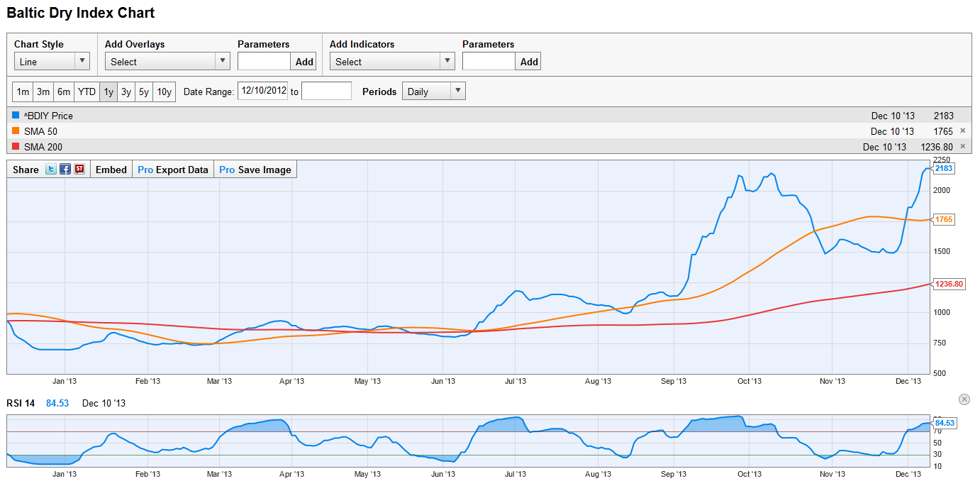Remove the SMA 50 overlay
The image size is (980, 486).
[962, 131]
